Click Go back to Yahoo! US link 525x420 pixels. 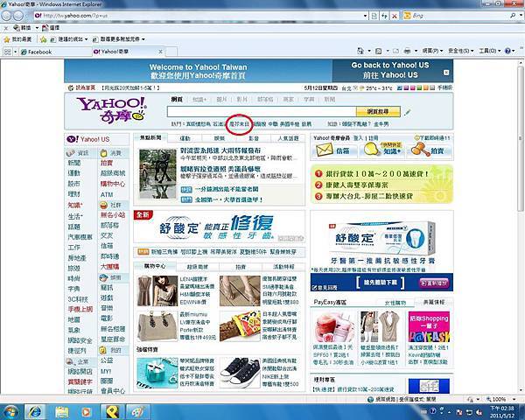tap(389, 70)
